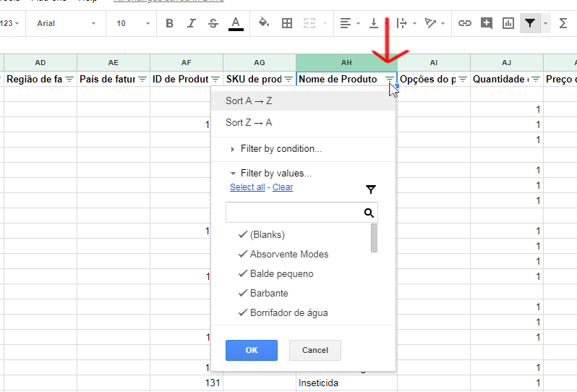Image resolution: width=577 pixels, height=392 pixels.
Task: Click the functions sigma icon
Action: tap(563, 23)
